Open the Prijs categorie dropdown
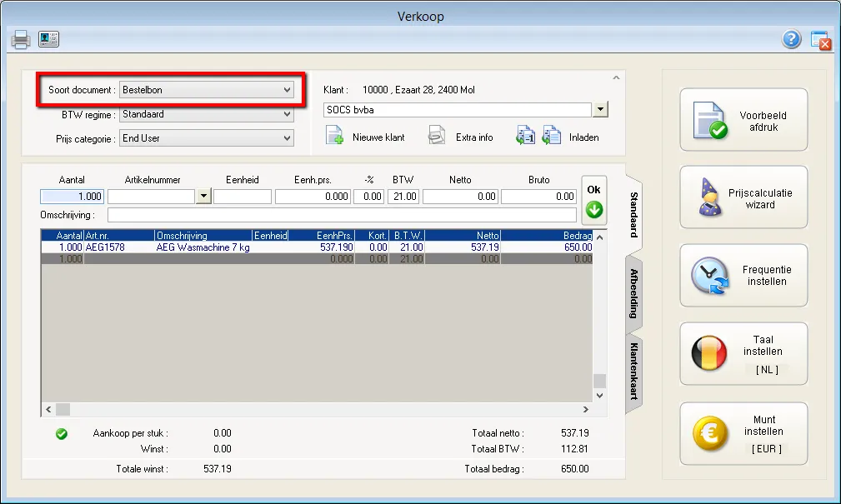 click(287, 138)
